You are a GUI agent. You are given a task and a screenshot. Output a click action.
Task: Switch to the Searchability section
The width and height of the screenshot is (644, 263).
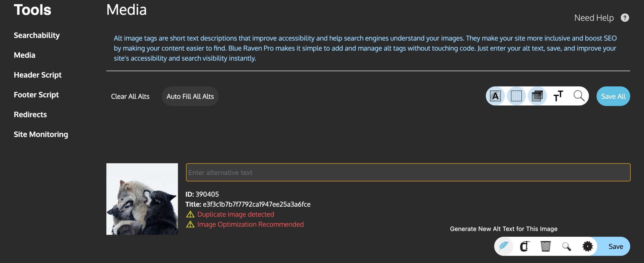point(37,35)
